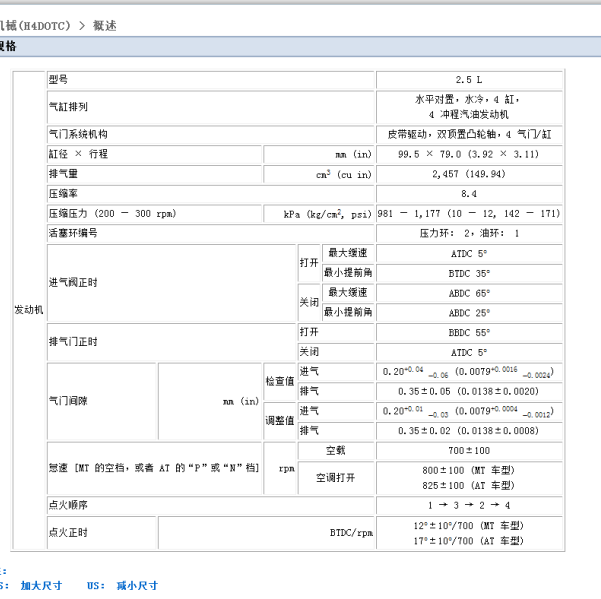This screenshot has width=601, height=599.
Task: Select the compression ratio value '8.4'
Action: [x=469, y=194]
